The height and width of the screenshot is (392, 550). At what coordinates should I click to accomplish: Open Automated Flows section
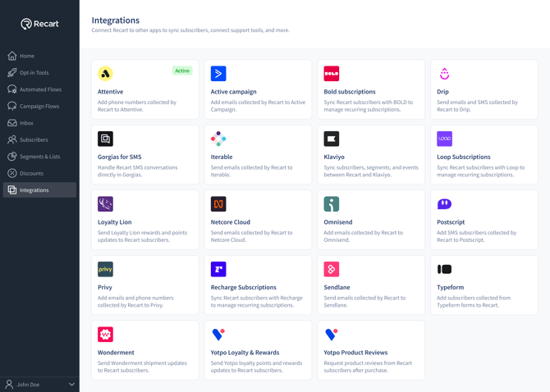click(39, 89)
